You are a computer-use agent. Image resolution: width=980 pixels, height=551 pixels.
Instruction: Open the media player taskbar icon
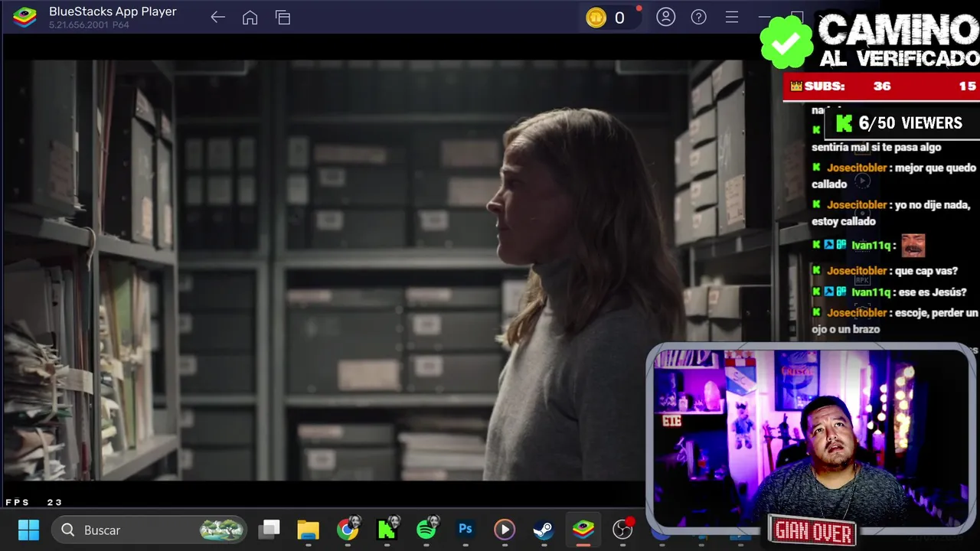(505, 530)
